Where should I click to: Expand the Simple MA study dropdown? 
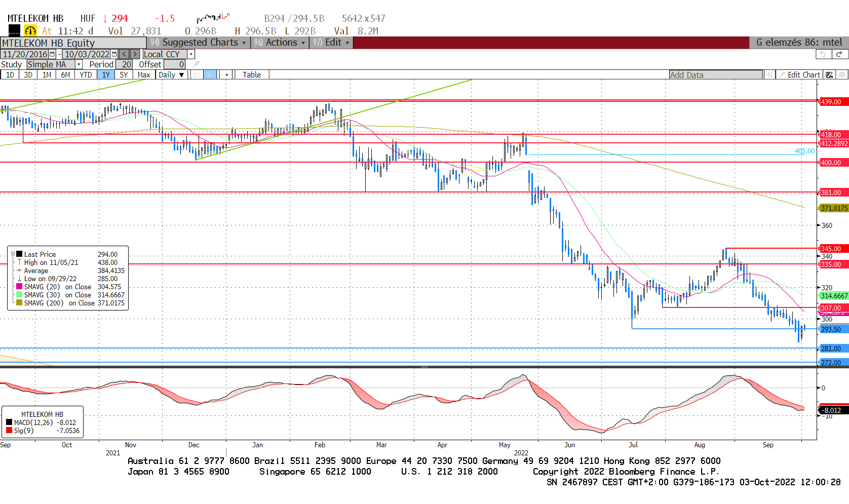(x=79, y=64)
